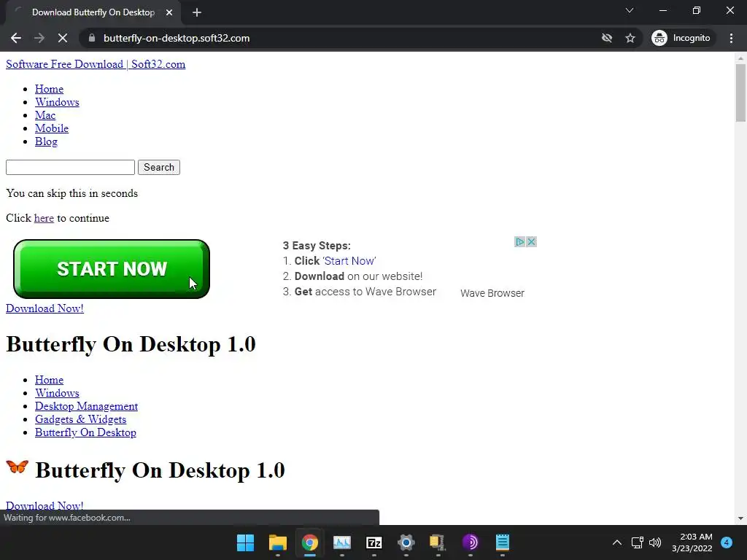Click the Wave Browser ad label

tap(492, 293)
